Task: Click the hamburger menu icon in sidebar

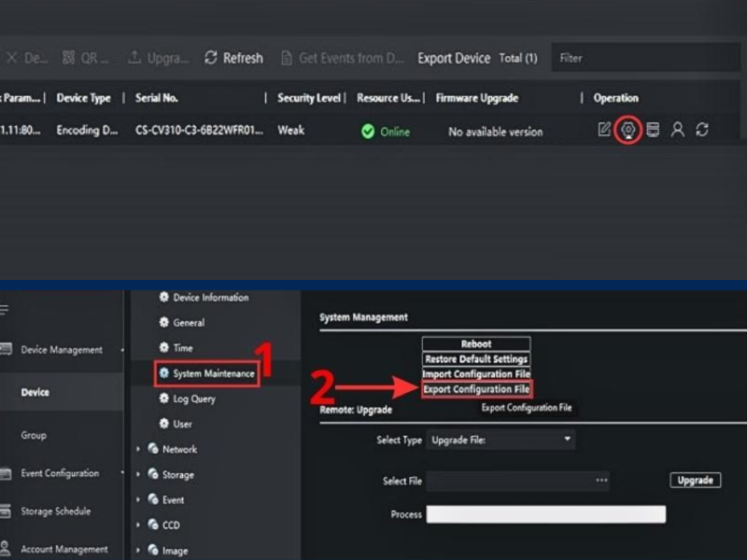Action: click(5, 310)
